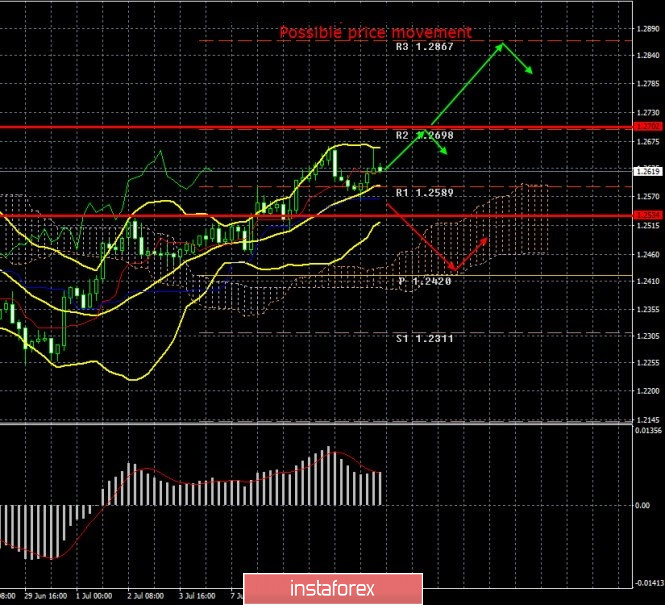Select the S1 1.2311 support label
This screenshot has height=605, width=665.
[425, 338]
